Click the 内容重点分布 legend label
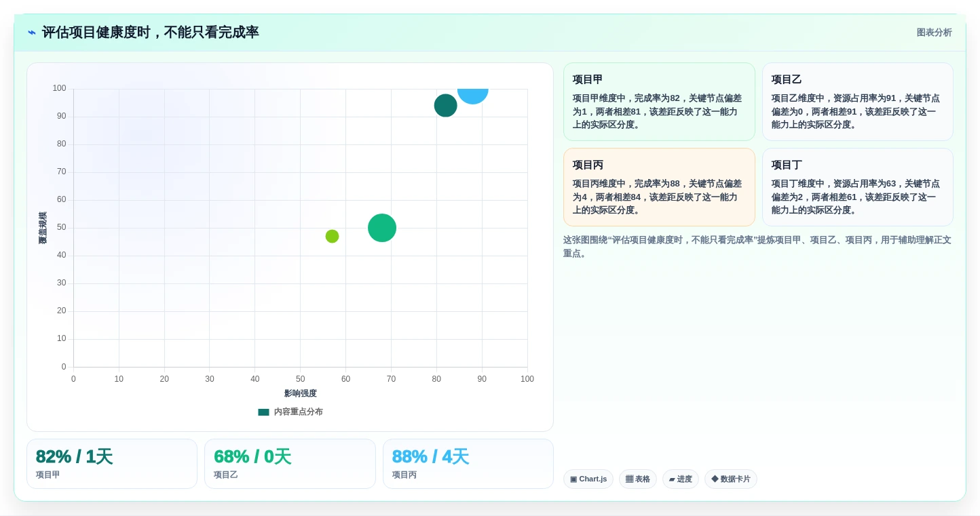This screenshot has height=516, width=980. 298,412
